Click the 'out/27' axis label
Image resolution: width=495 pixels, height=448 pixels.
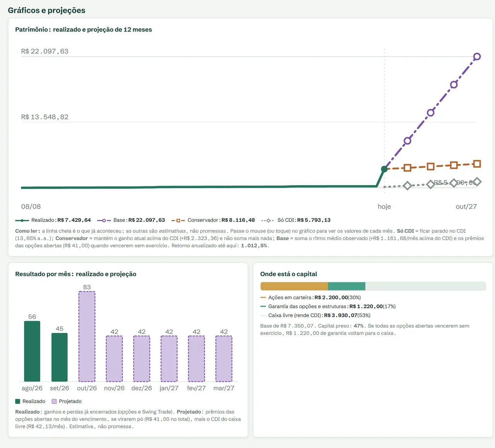click(466, 206)
